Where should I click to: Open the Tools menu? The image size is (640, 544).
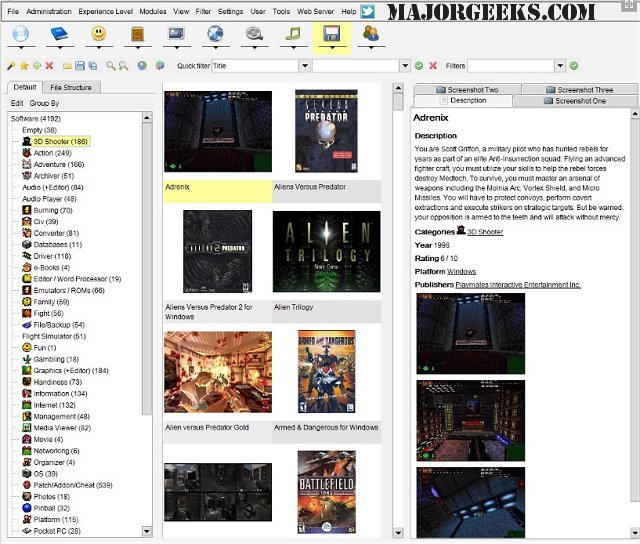click(281, 11)
